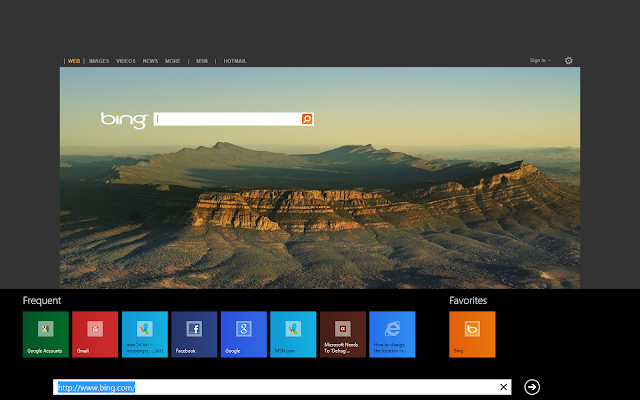
Task: Switch to the NEWS tab
Action: click(x=150, y=61)
